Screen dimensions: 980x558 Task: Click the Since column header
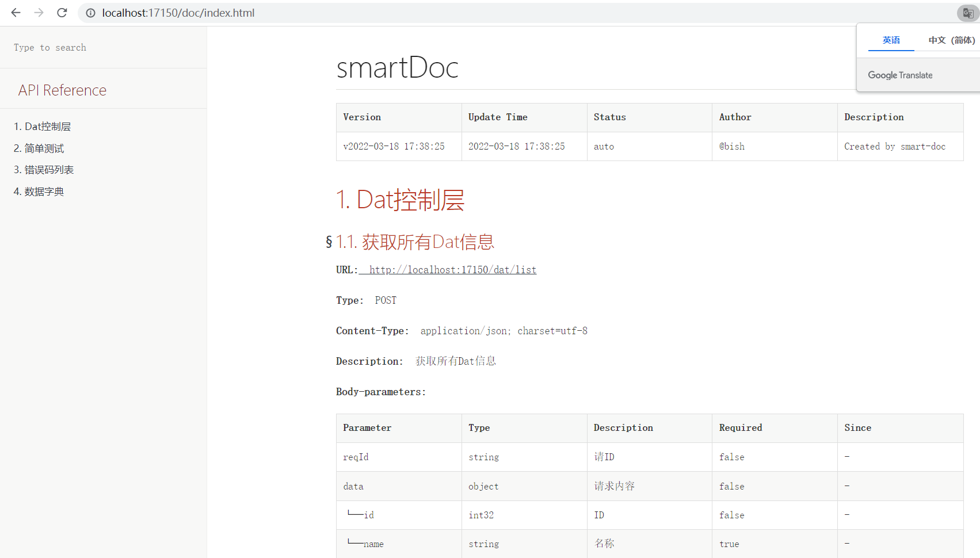coord(900,428)
